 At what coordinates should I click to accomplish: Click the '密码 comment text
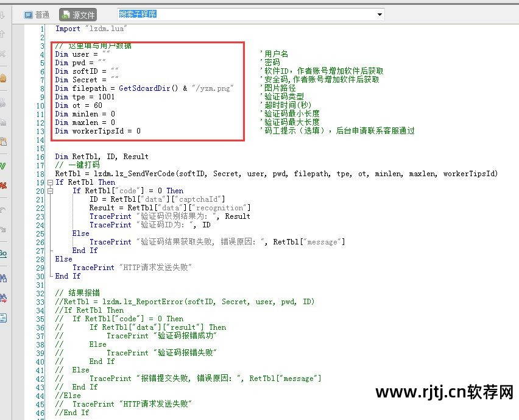tap(270, 62)
